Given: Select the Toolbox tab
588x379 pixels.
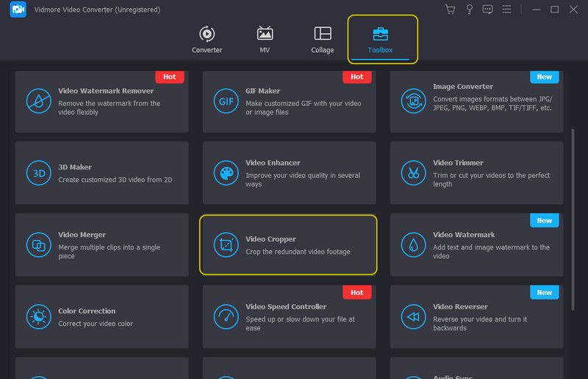Looking at the screenshot, I should click(x=381, y=40).
